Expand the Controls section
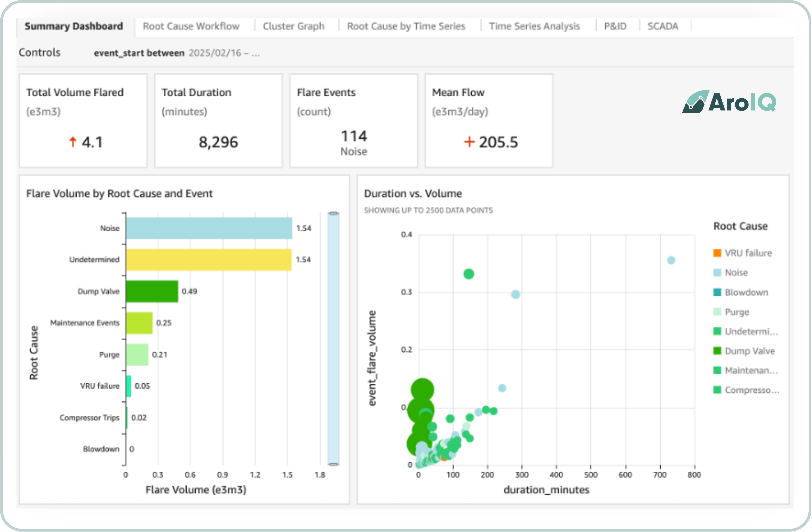The width and height of the screenshot is (812, 532). click(39, 53)
